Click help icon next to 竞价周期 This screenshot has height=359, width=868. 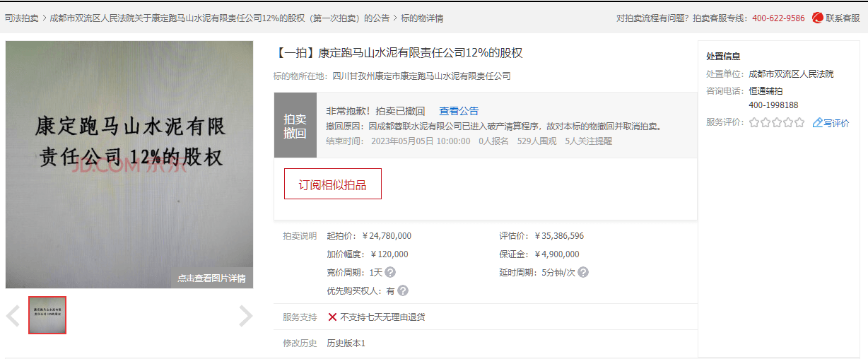(390, 273)
